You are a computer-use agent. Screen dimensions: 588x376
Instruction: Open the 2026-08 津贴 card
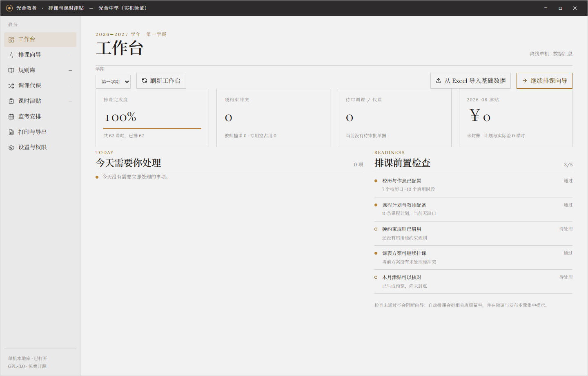point(516,118)
